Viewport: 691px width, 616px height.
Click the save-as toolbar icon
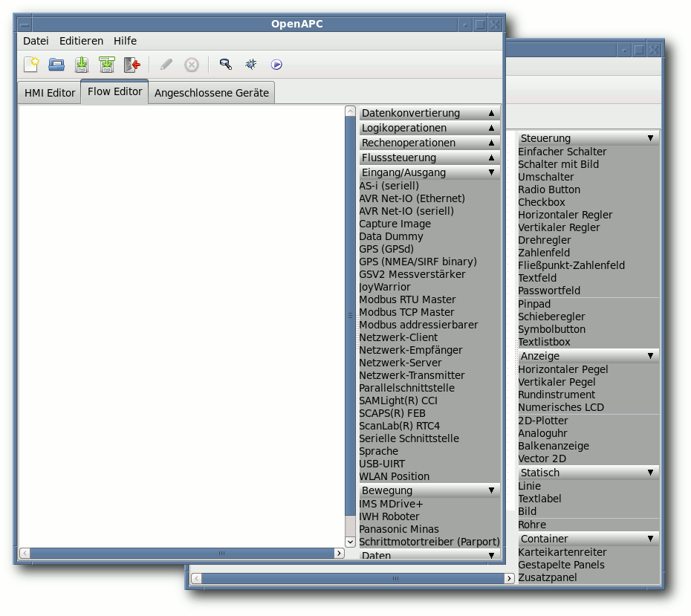pyautogui.click(x=107, y=65)
